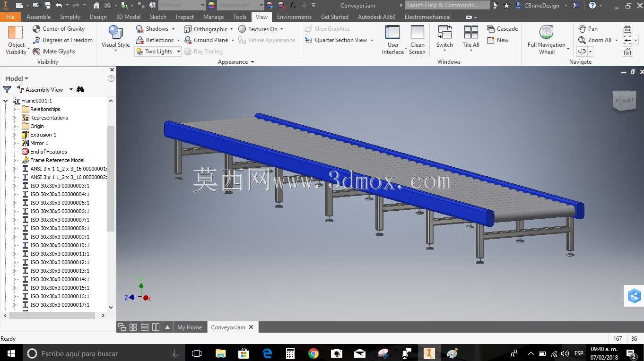Click the Undo arrow
644x361 pixels.
point(59,5)
